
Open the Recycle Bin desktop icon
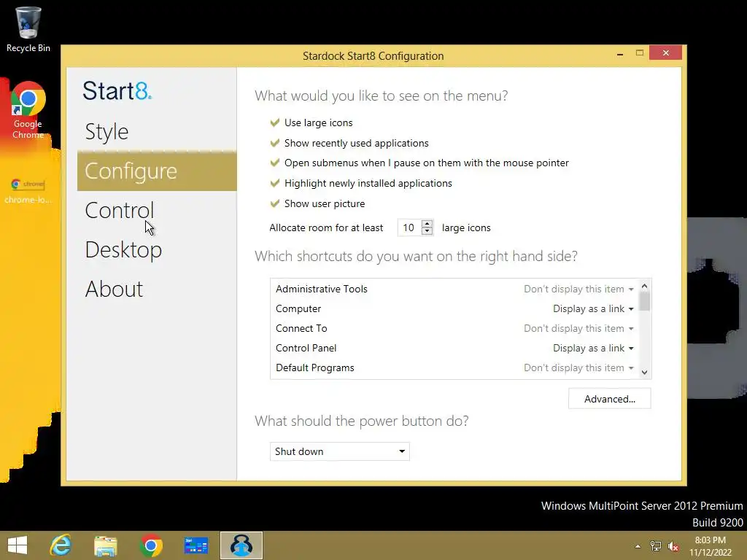coord(28,28)
